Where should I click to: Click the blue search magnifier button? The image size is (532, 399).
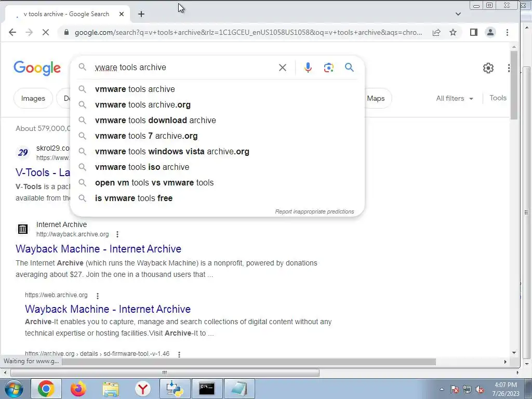349,67
